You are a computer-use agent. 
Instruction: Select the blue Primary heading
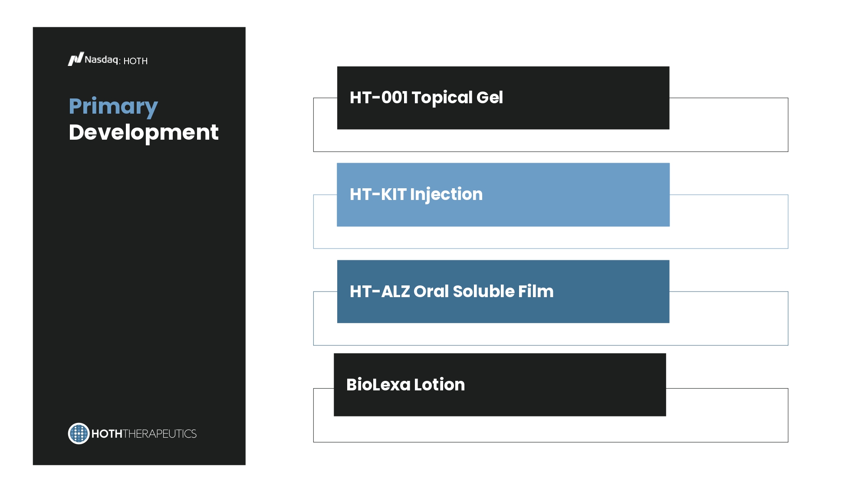tap(113, 106)
